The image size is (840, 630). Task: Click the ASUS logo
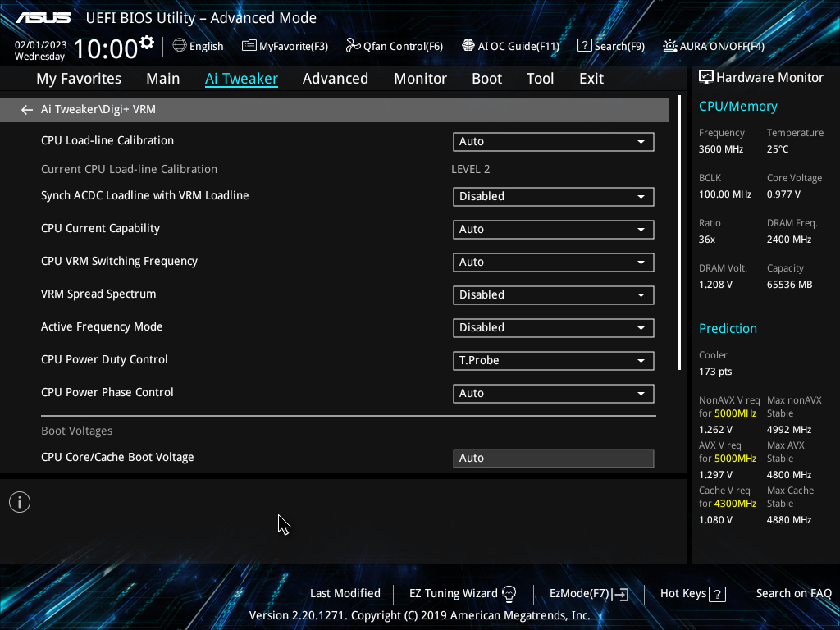point(43,18)
